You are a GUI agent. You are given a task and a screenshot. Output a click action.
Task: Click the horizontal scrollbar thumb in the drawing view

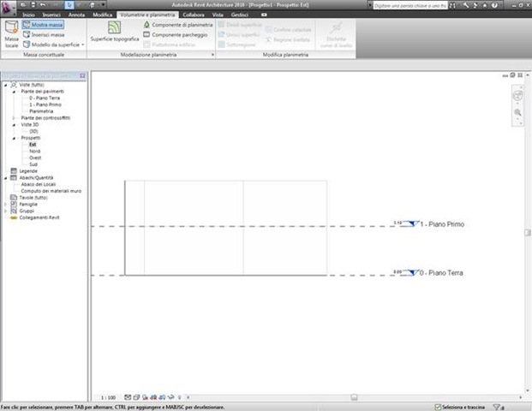(x=354, y=397)
